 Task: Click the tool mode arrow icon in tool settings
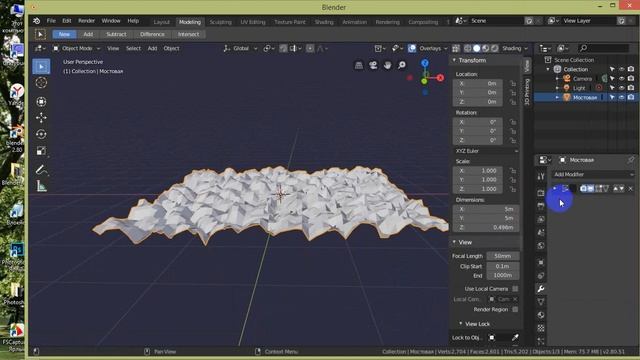40,34
